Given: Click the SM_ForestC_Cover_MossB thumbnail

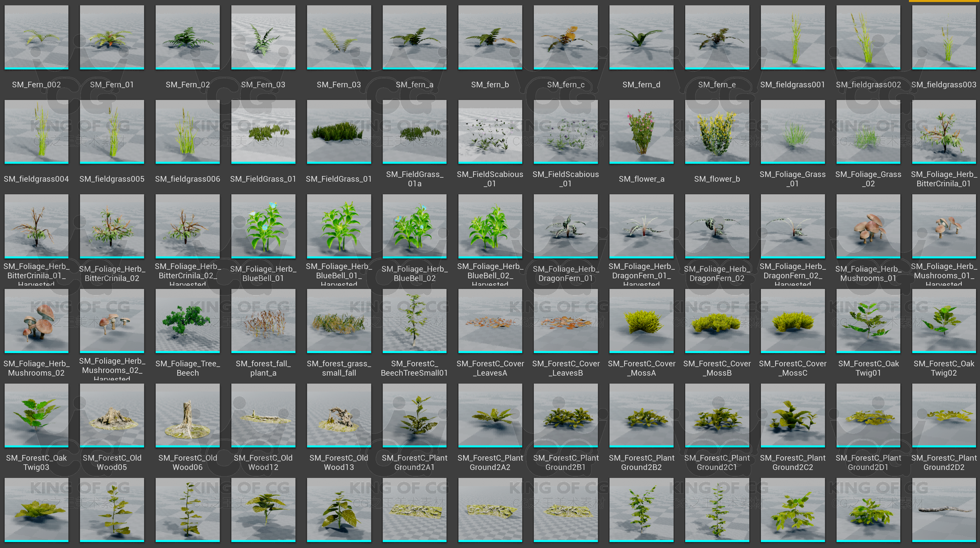Looking at the screenshot, I should pyautogui.click(x=717, y=320).
